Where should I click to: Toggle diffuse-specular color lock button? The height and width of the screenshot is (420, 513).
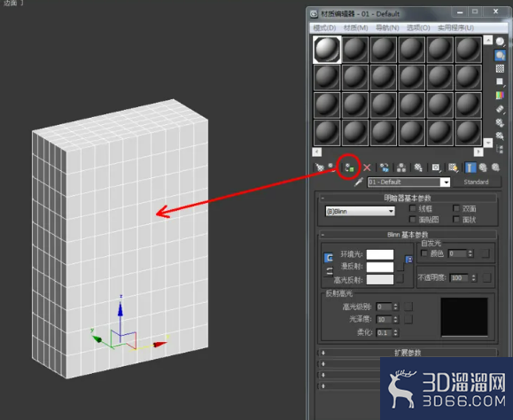coord(329,271)
